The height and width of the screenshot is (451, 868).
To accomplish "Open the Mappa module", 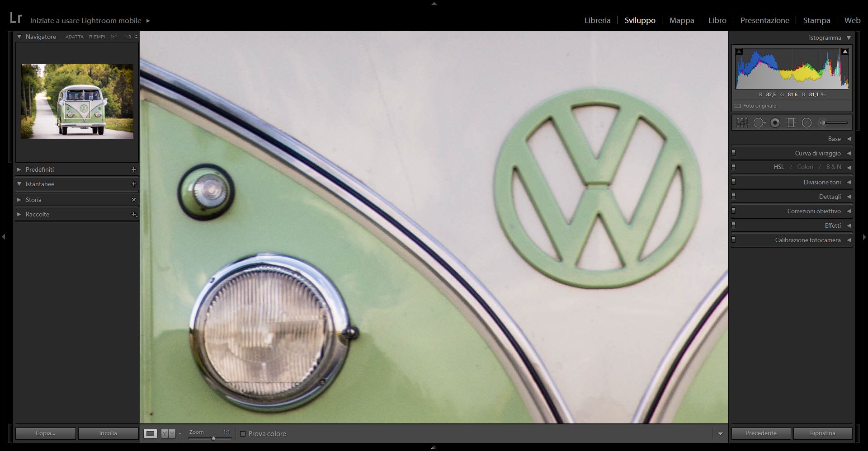I will [x=682, y=20].
